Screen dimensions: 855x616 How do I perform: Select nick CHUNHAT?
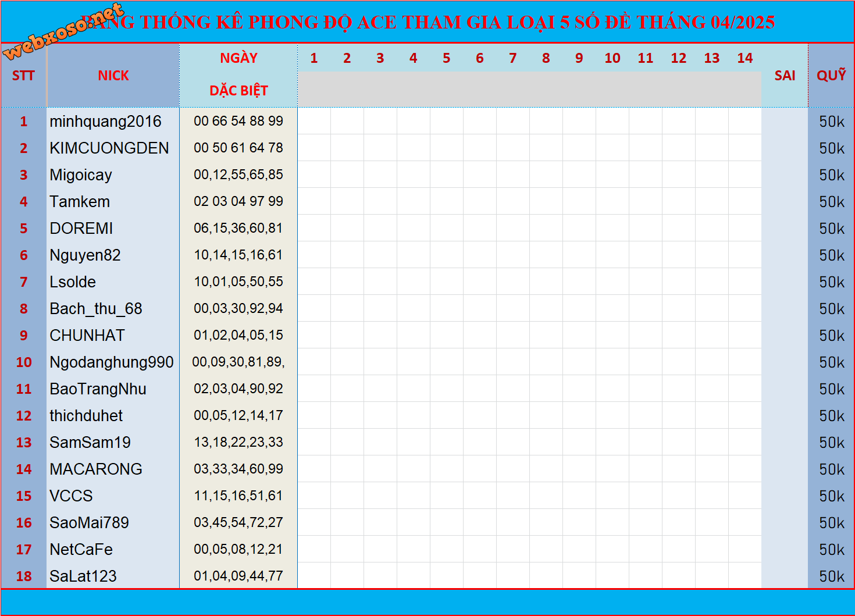(87, 336)
